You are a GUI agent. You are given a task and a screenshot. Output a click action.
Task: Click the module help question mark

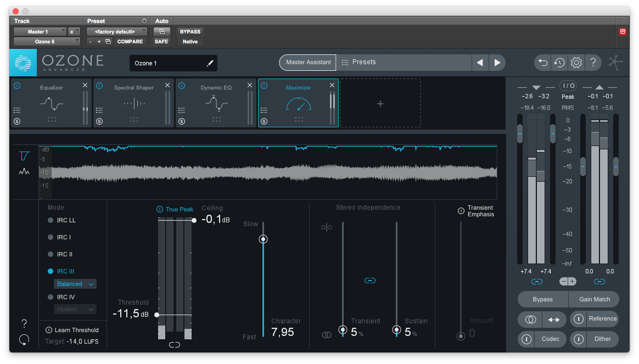pyautogui.click(x=24, y=323)
